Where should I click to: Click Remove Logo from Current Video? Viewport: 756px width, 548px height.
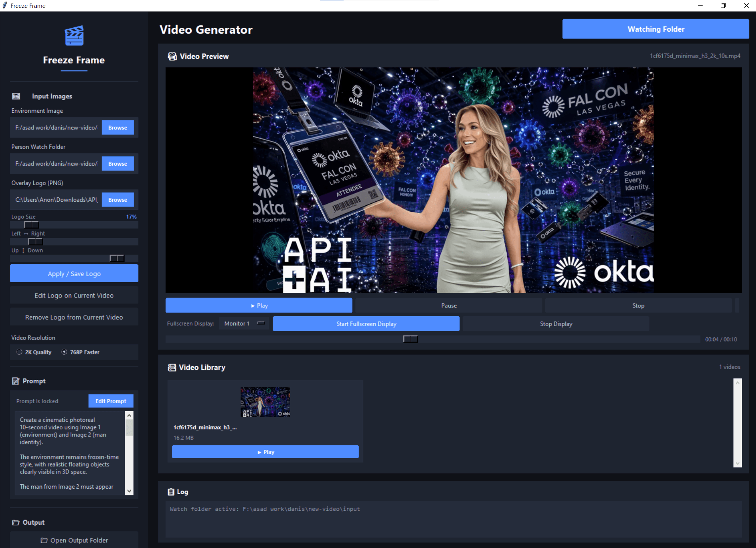74,317
